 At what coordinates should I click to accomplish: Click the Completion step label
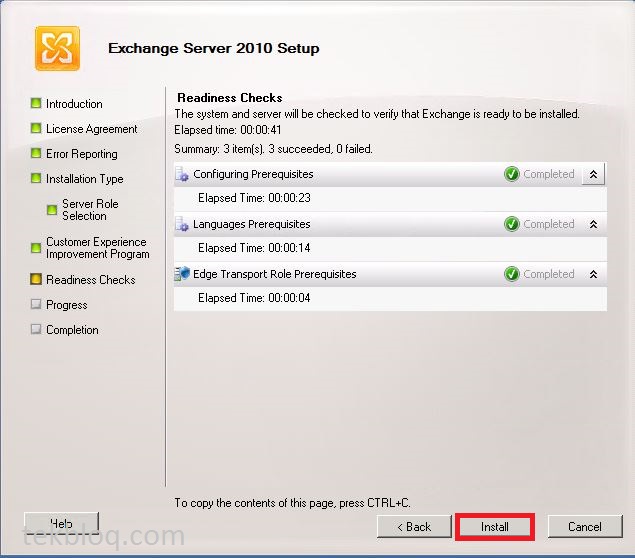coord(72,330)
